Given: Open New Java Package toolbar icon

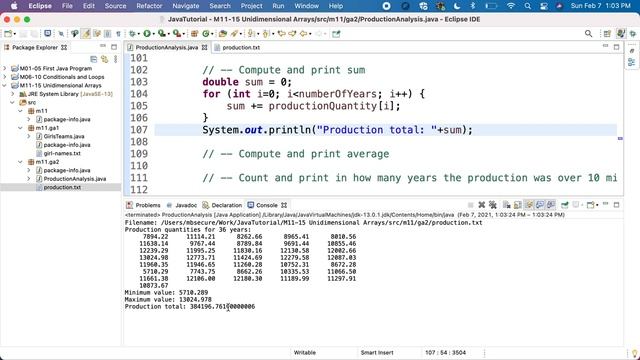Looking at the screenshot, I should (x=195, y=34).
